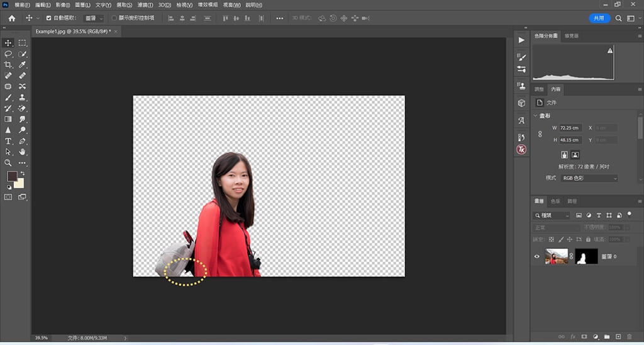Click the 共用 share button
Image resolution: width=644 pixels, height=345 pixels.
tap(599, 18)
